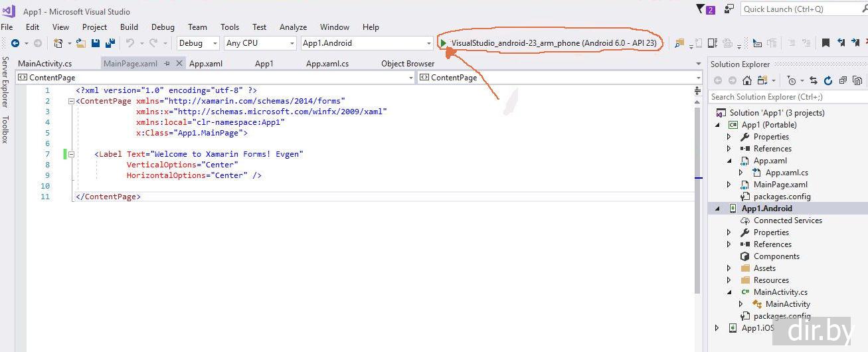Viewport: 868px width, 352px height.
Task: Collapse the ContentPage element in the editor
Action: 71,101
